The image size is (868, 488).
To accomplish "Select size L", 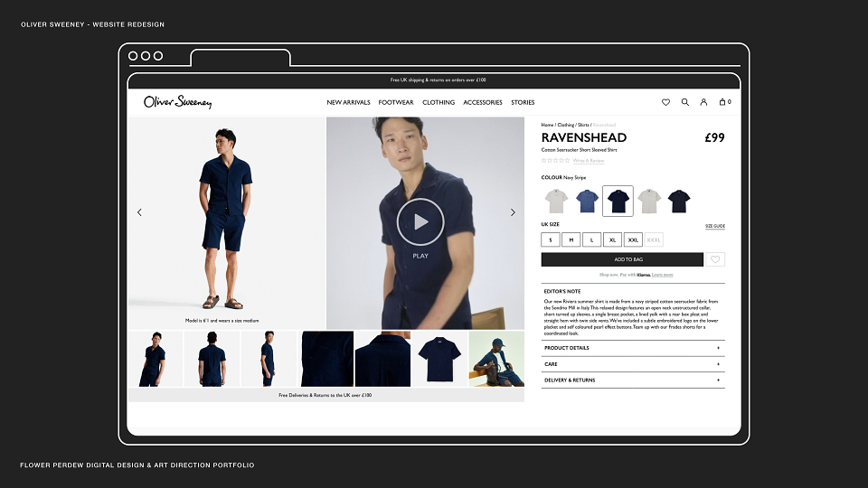I will (591, 240).
